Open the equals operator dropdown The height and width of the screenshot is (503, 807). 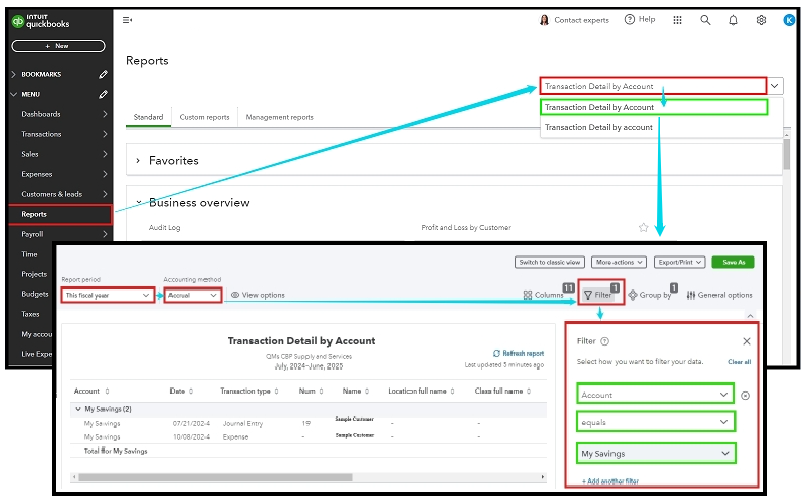[x=655, y=422]
